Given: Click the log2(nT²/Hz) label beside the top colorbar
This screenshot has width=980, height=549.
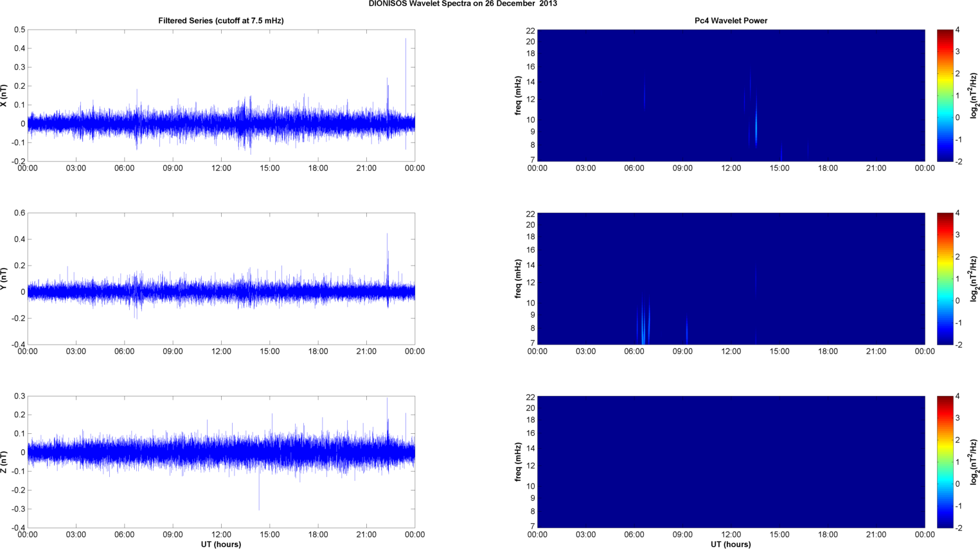Looking at the screenshot, I should [x=974, y=95].
